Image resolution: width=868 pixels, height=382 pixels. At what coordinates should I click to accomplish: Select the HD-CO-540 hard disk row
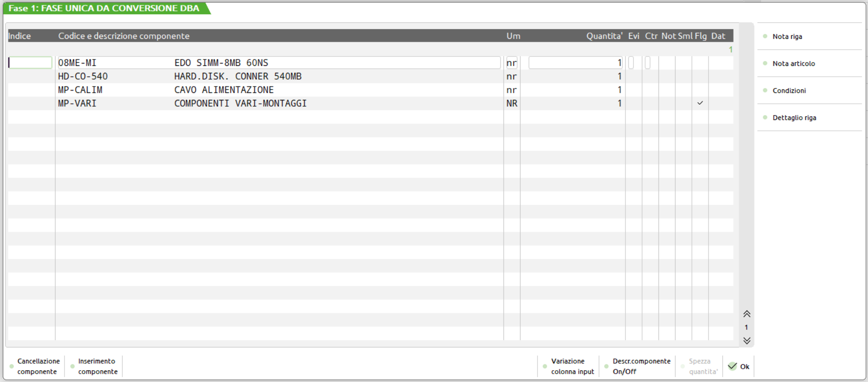180,77
